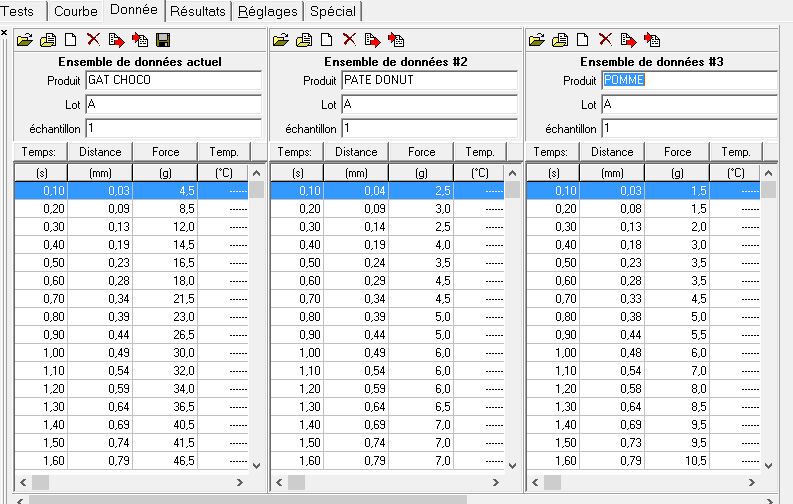Viewport: 793px width, 504px height.
Task: Click import data icon in data set #3 toolbar
Action: click(x=652, y=40)
